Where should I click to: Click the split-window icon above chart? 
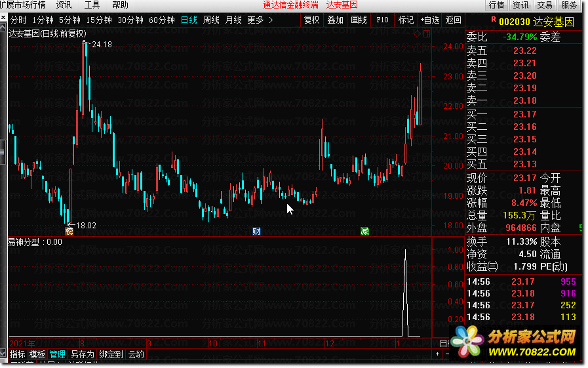[427, 33]
